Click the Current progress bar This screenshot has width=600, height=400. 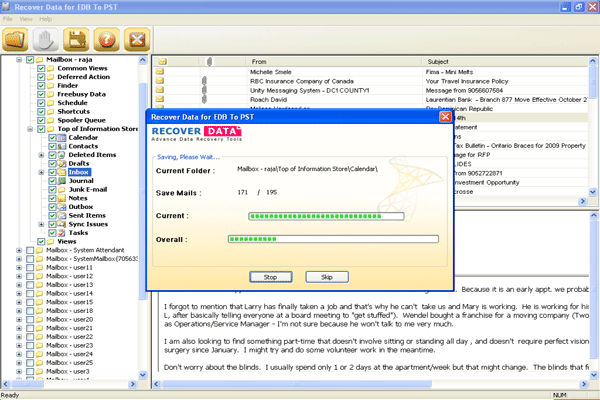click(x=325, y=215)
